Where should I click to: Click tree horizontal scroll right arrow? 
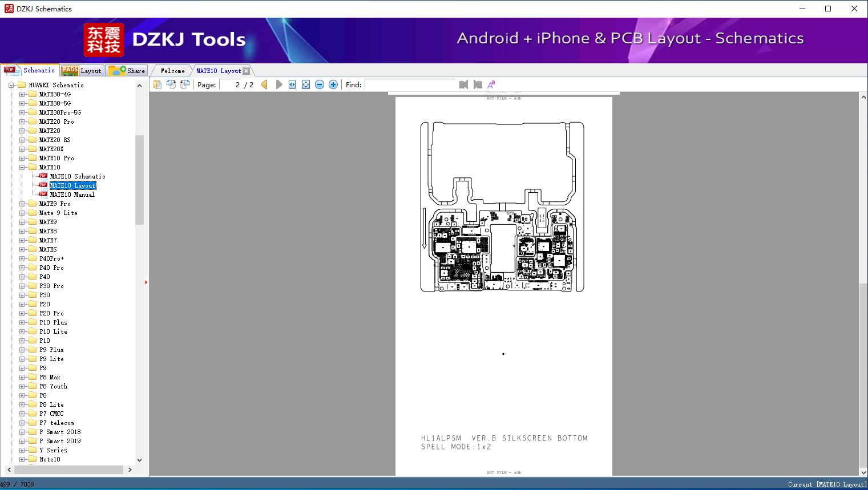(130, 469)
